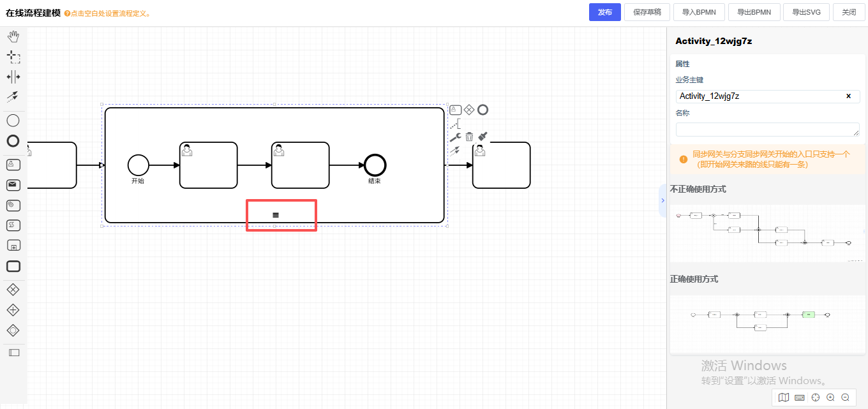Click the 保存草稿 save draft button
This screenshot has height=409, width=868.
[647, 12]
